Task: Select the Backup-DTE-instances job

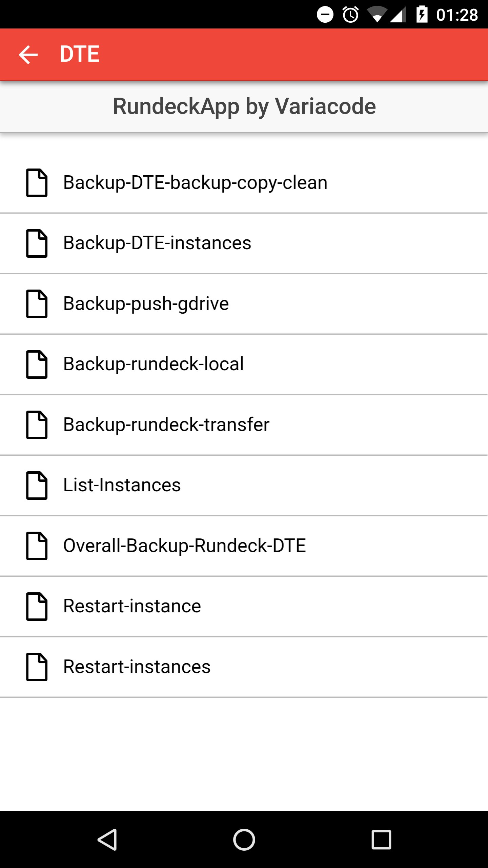Action: coord(157,243)
